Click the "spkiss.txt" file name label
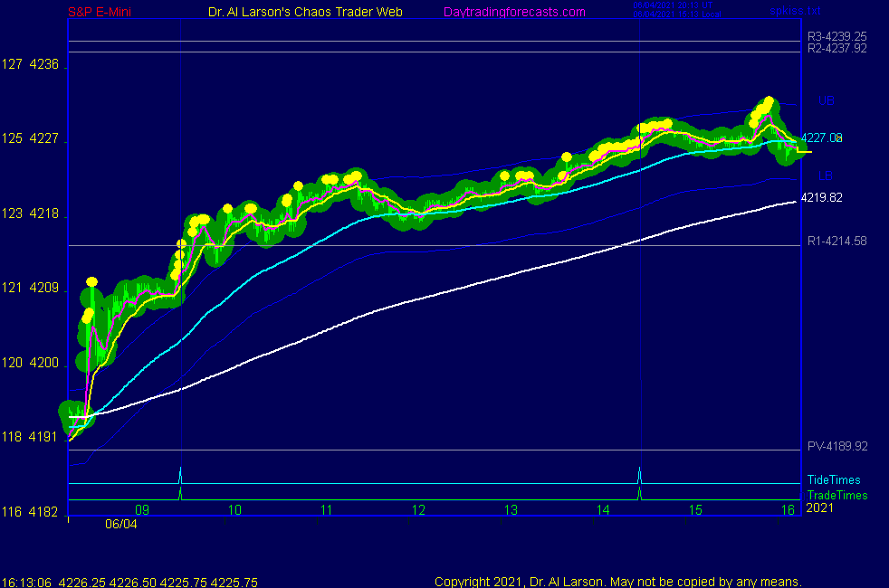The image size is (889, 588). point(795,11)
